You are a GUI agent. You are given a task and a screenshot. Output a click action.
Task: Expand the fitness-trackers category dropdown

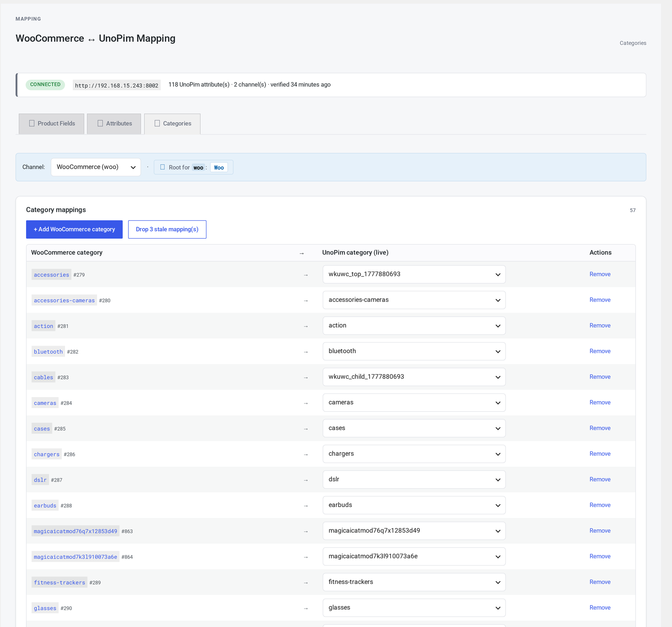coord(414,582)
